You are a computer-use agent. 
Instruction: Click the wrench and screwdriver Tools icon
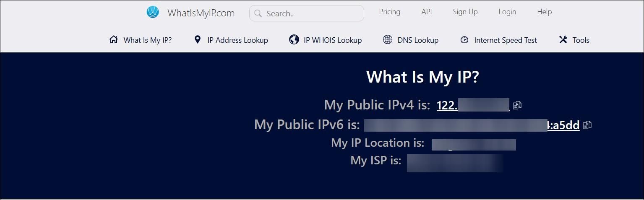[563, 40]
